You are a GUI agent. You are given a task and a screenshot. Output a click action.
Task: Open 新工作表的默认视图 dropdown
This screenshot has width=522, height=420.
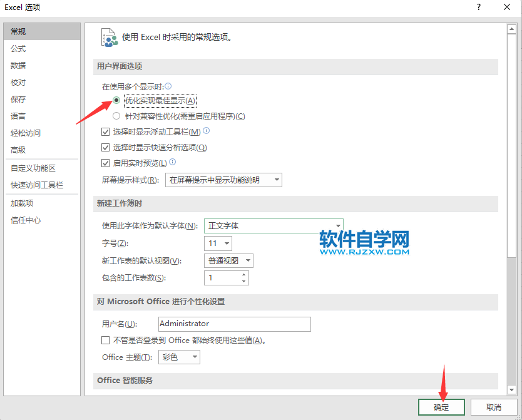(x=228, y=260)
